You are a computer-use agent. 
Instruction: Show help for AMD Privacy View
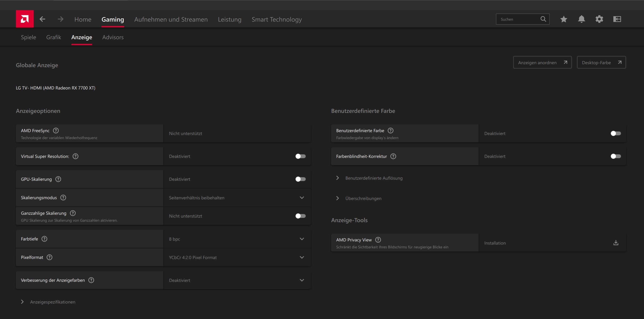378,240
